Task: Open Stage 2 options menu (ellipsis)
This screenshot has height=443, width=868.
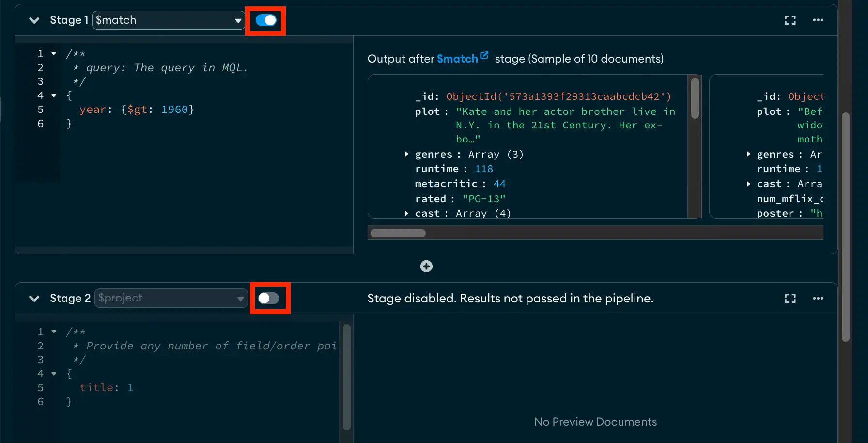Action: tap(818, 298)
